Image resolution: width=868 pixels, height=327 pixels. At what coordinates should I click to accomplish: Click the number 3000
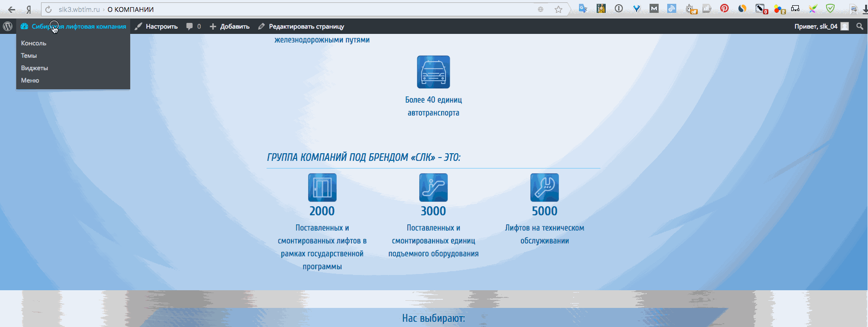(x=434, y=211)
